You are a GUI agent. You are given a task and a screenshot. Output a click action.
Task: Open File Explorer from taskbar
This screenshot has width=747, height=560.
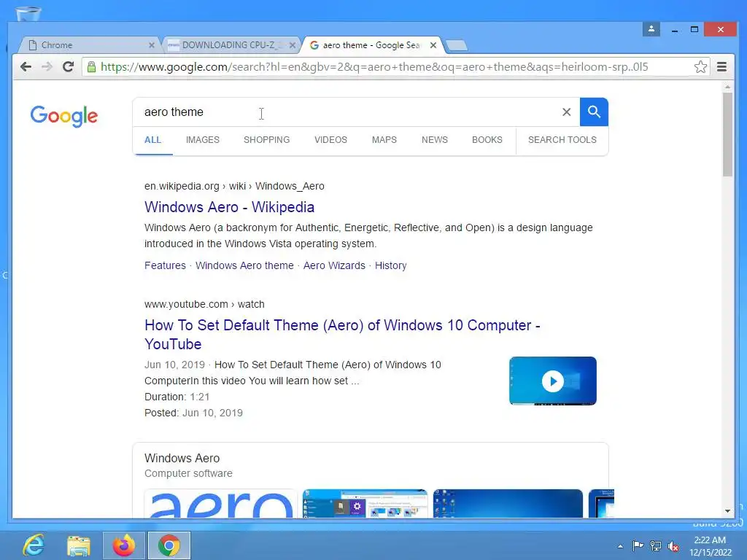tap(79, 545)
